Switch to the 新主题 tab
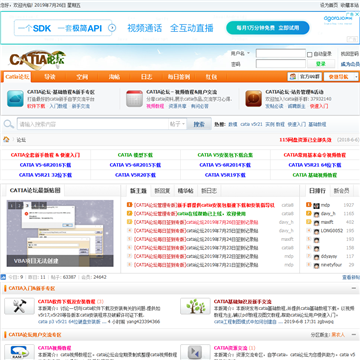Screen dimensions: 360x360 (x=138, y=191)
